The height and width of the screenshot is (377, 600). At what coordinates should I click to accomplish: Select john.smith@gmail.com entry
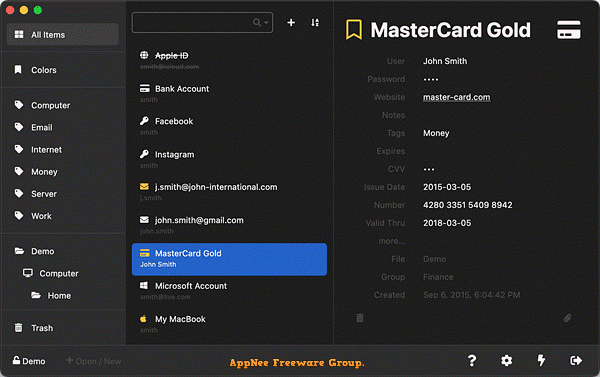click(229, 225)
